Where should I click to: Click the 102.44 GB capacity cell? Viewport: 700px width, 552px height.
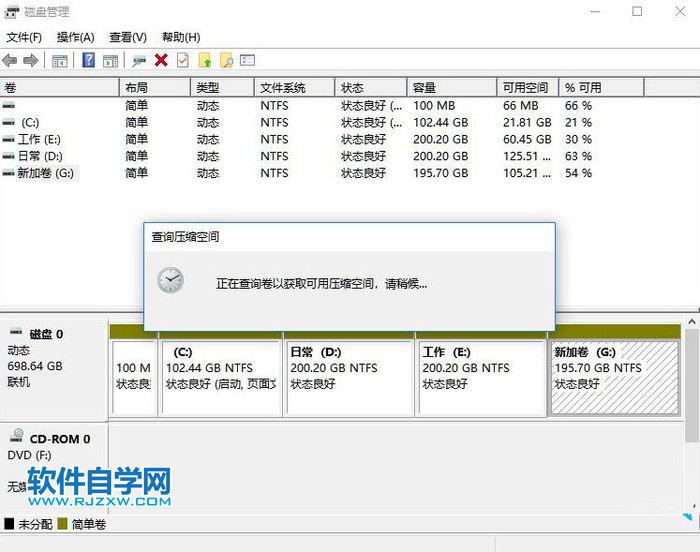441,122
